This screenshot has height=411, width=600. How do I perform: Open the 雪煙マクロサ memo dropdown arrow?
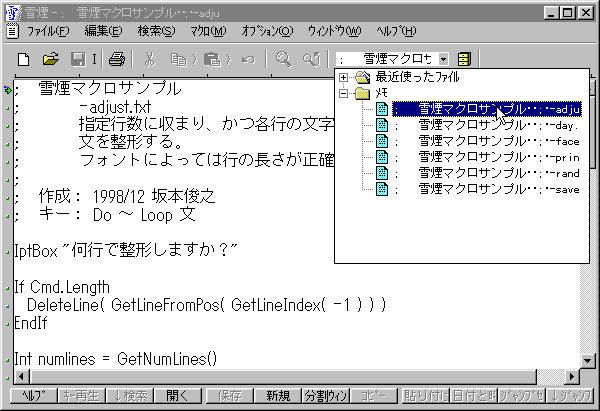[x=443, y=59]
